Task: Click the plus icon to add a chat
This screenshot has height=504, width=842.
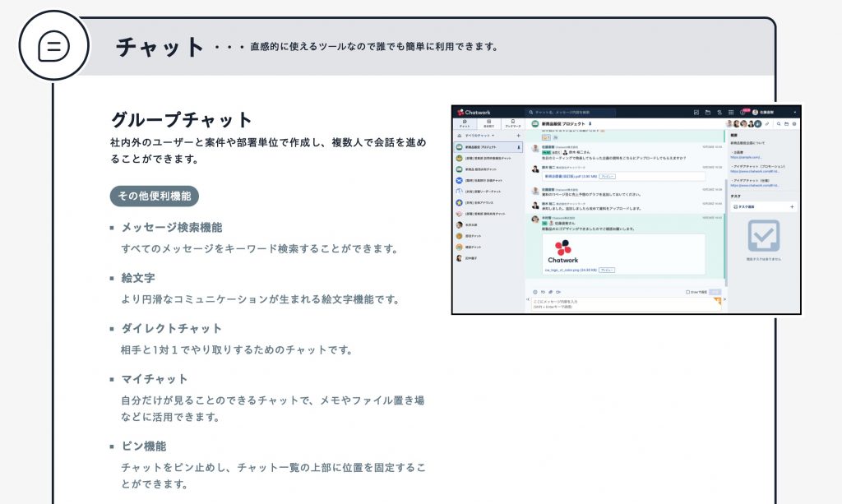Action: tap(518, 134)
